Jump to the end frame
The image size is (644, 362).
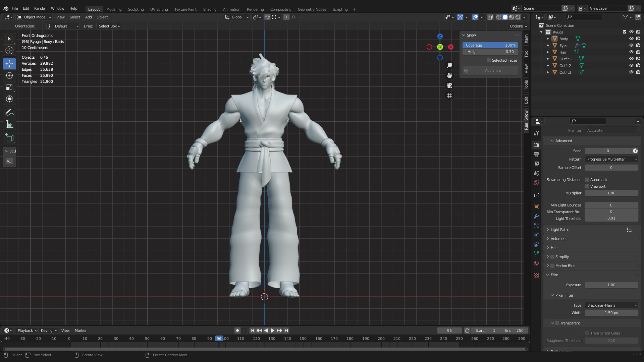[x=286, y=330]
